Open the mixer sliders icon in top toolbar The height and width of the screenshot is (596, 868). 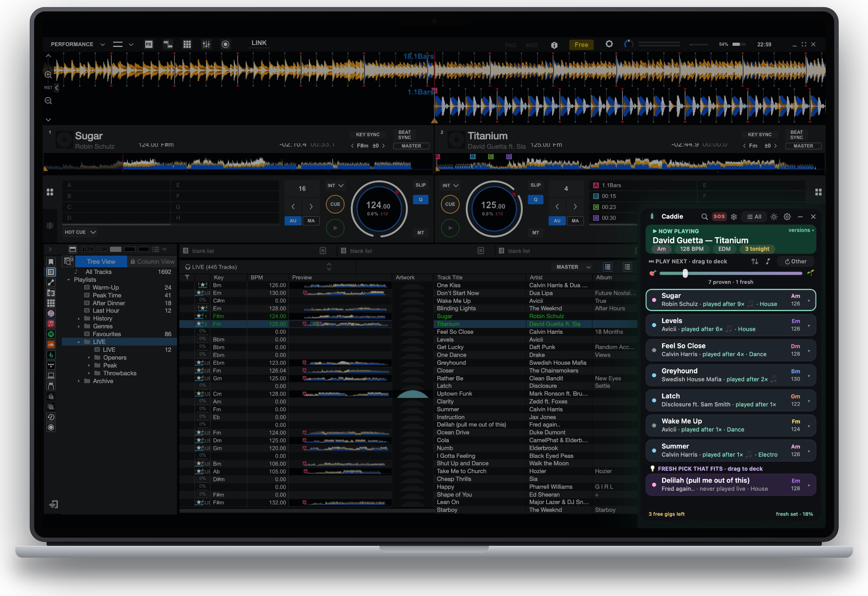(x=206, y=44)
